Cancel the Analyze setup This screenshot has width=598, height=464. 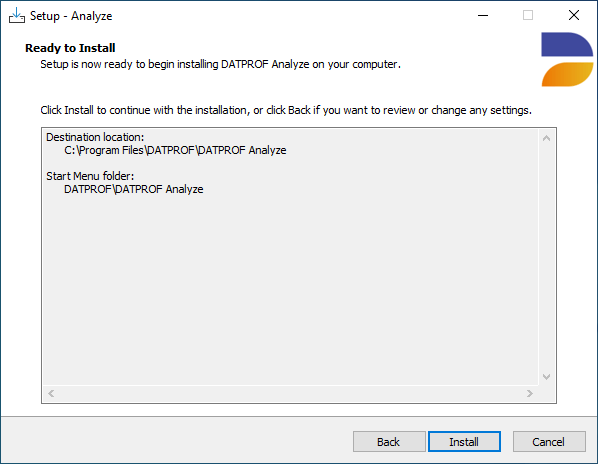[549, 442]
